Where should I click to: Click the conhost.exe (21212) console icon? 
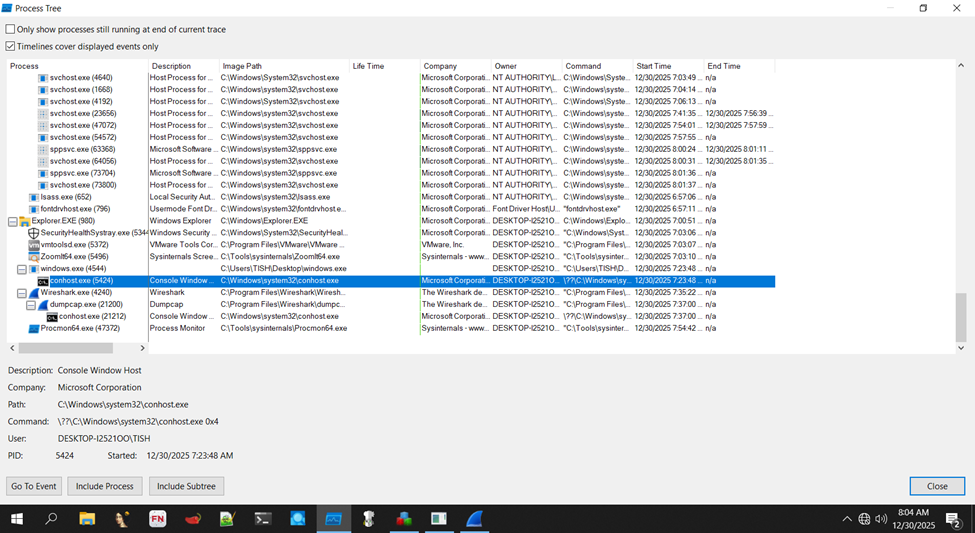coord(53,317)
